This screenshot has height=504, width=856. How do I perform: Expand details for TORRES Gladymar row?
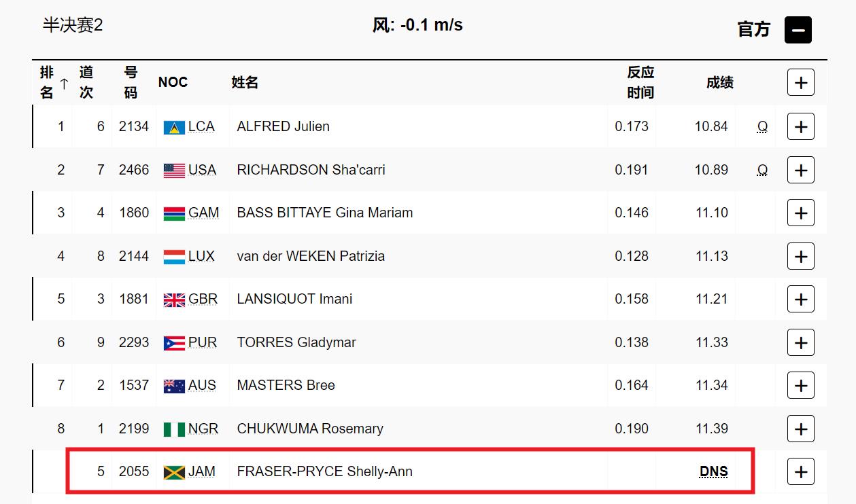[801, 342]
